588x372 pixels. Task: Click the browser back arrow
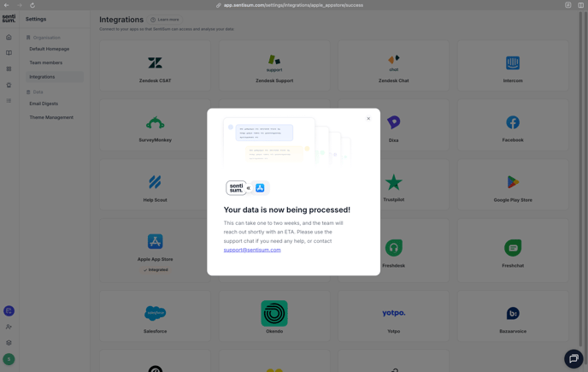[x=6, y=5]
